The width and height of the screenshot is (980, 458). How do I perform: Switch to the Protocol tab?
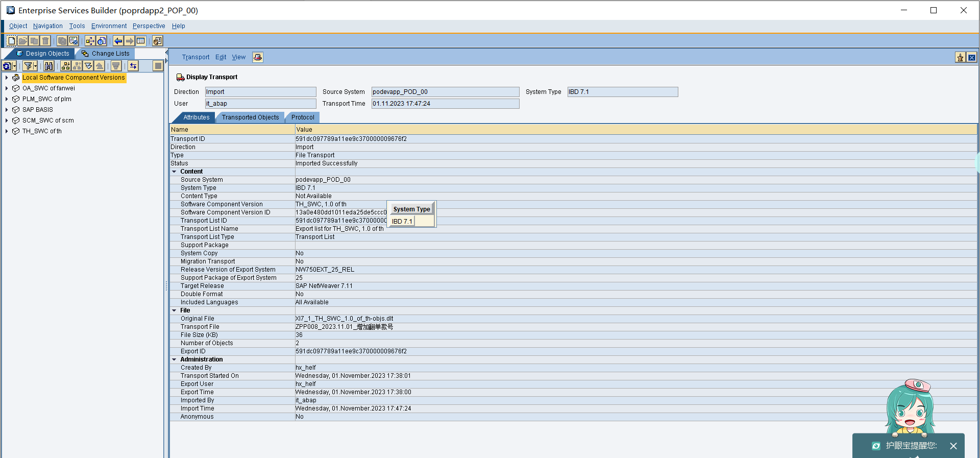pyautogui.click(x=303, y=117)
